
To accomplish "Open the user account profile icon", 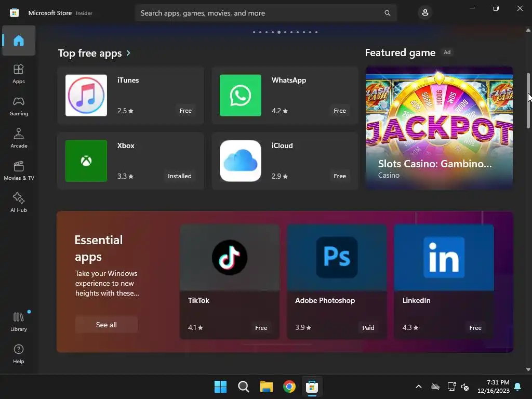I will [425, 13].
